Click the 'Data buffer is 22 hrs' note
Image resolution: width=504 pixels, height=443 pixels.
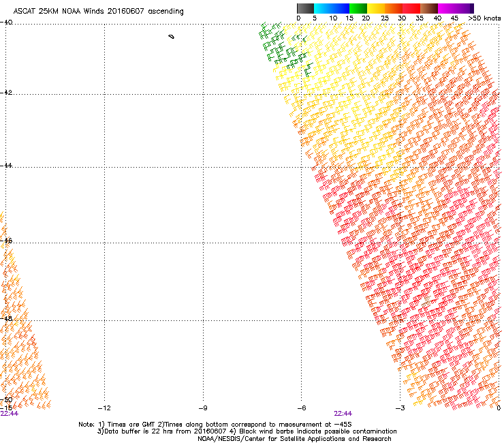click(x=247, y=431)
